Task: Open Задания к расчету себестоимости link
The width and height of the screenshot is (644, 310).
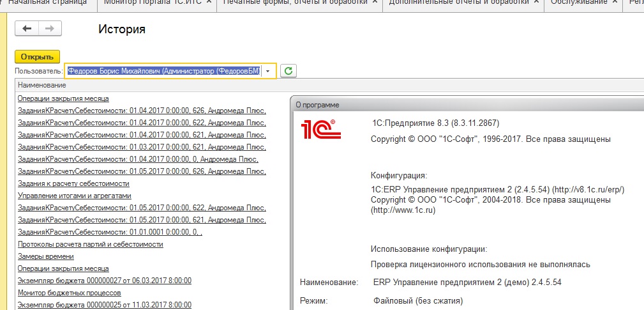Action: pos(73,183)
